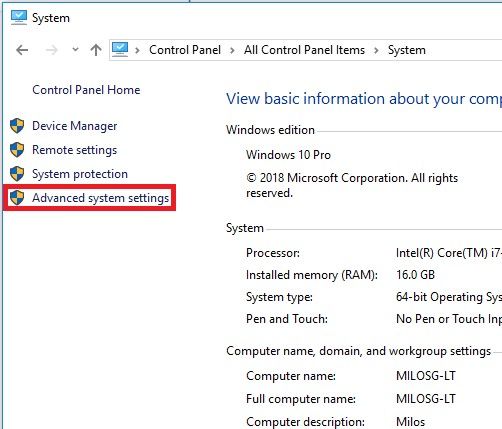The width and height of the screenshot is (502, 429).
Task: Expand the chevron after All Control Panel Items
Action: tap(376, 51)
